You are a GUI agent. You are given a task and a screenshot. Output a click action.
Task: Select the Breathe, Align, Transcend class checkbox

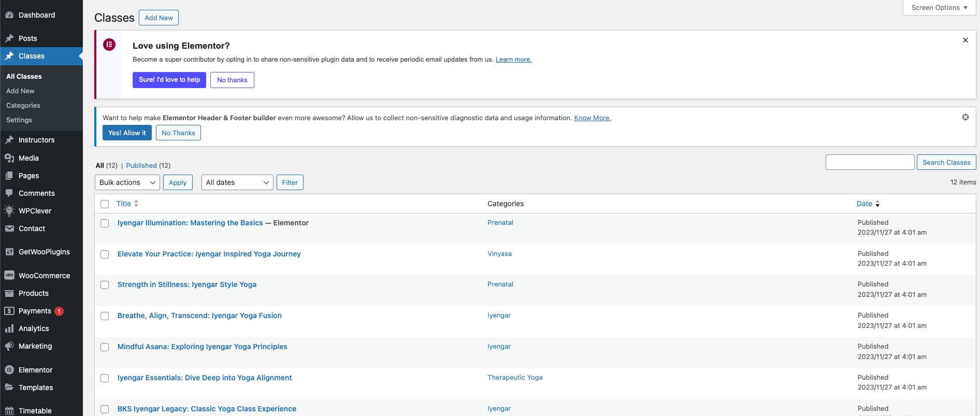point(105,316)
